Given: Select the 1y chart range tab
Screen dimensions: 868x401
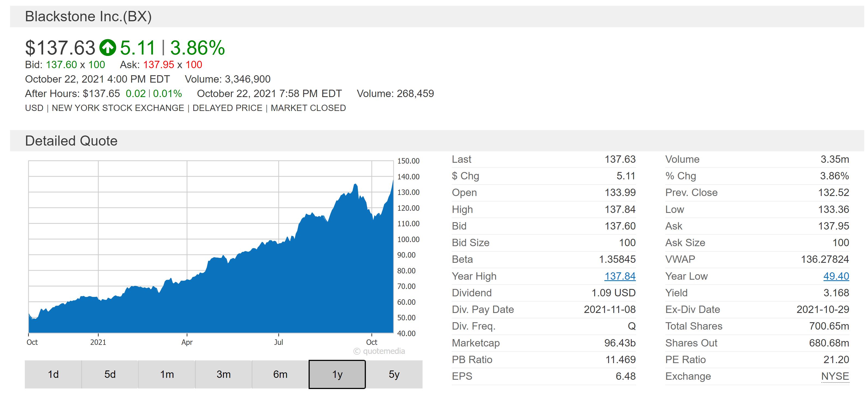Looking at the screenshot, I should (x=337, y=374).
